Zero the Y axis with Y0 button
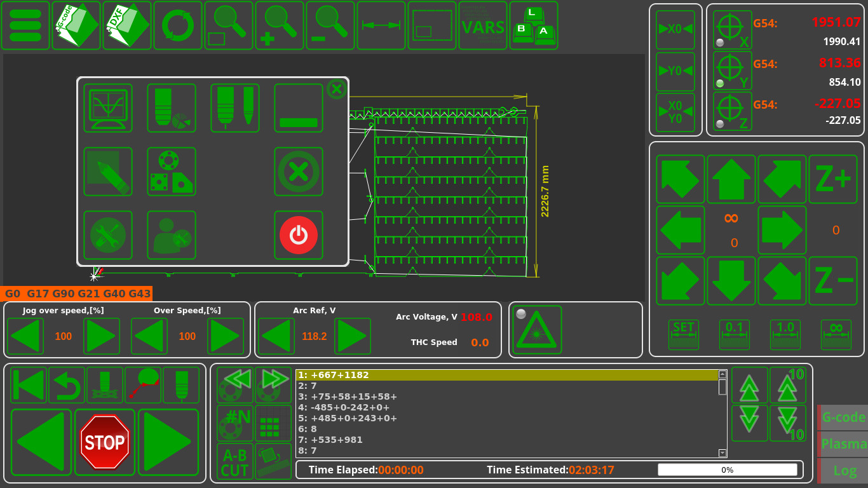 click(x=675, y=71)
